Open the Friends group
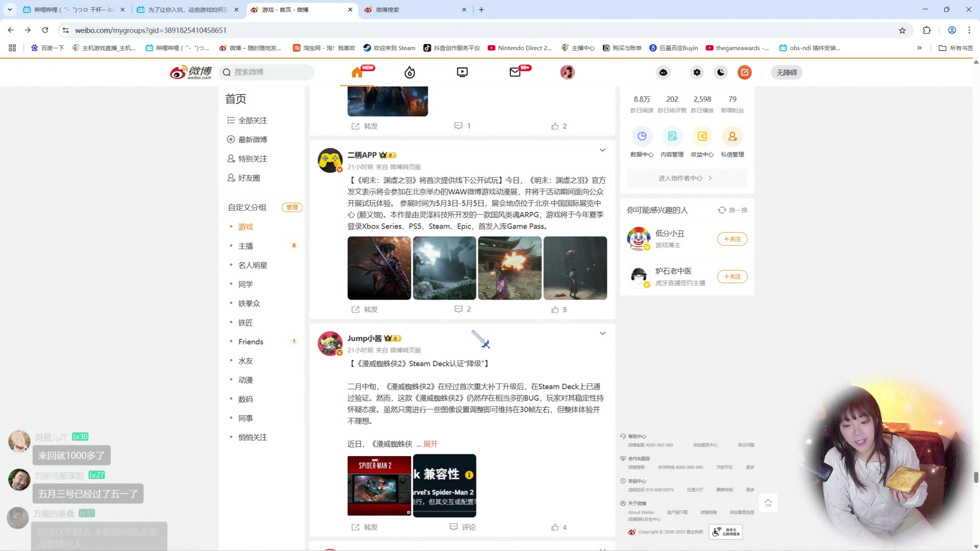This screenshot has height=551, width=980. (x=251, y=342)
